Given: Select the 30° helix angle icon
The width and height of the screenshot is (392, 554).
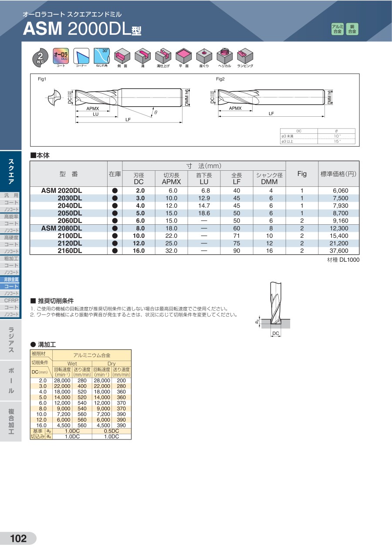Looking at the screenshot, I should 101,56.
